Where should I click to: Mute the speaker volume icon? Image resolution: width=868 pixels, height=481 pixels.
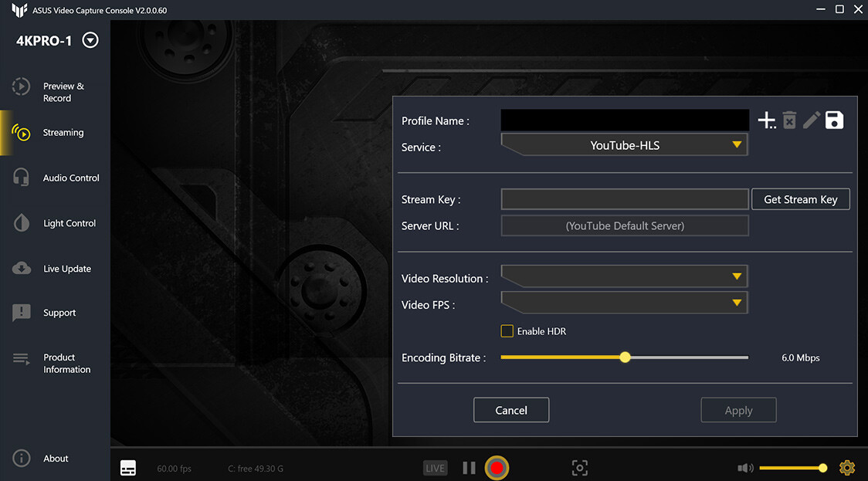[x=745, y=469]
